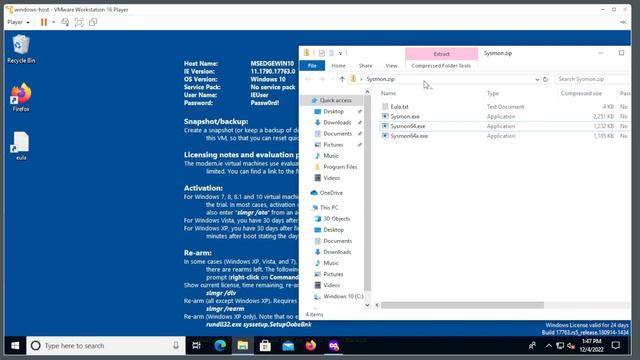The width and height of the screenshot is (640, 360).
Task: Click the File Explorer taskbar icon
Action: (x=243, y=346)
